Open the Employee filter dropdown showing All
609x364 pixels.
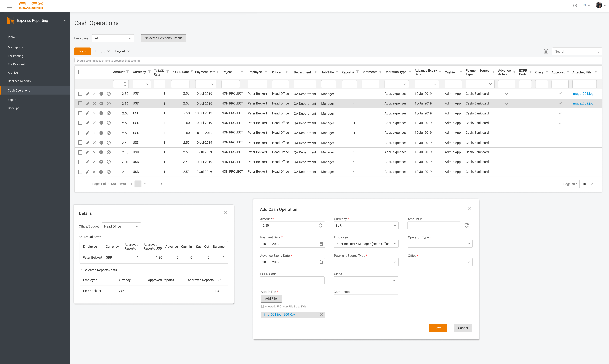113,38
